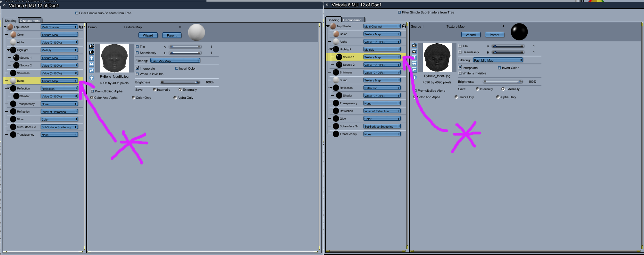Open the Multi Channel dropdown in the left window
Image resolution: width=644 pixels, height=255 pixels.
tap(59, 27)
